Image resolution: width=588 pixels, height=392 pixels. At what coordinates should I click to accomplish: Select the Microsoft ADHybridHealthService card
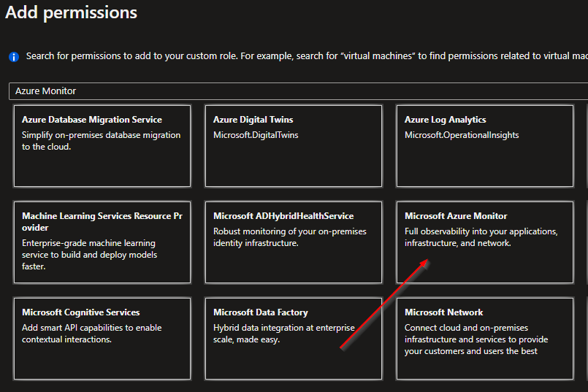tap(293, 242)
